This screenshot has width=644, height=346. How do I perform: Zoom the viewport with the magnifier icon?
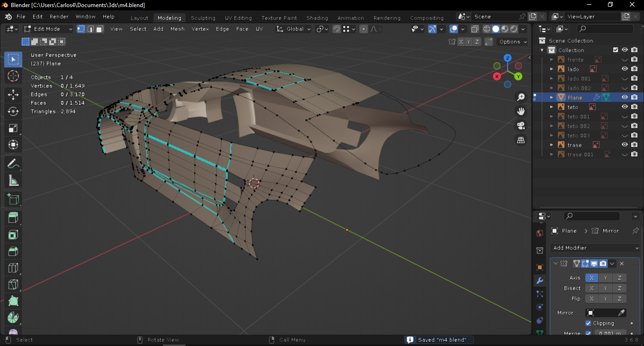tap(521, 97)
